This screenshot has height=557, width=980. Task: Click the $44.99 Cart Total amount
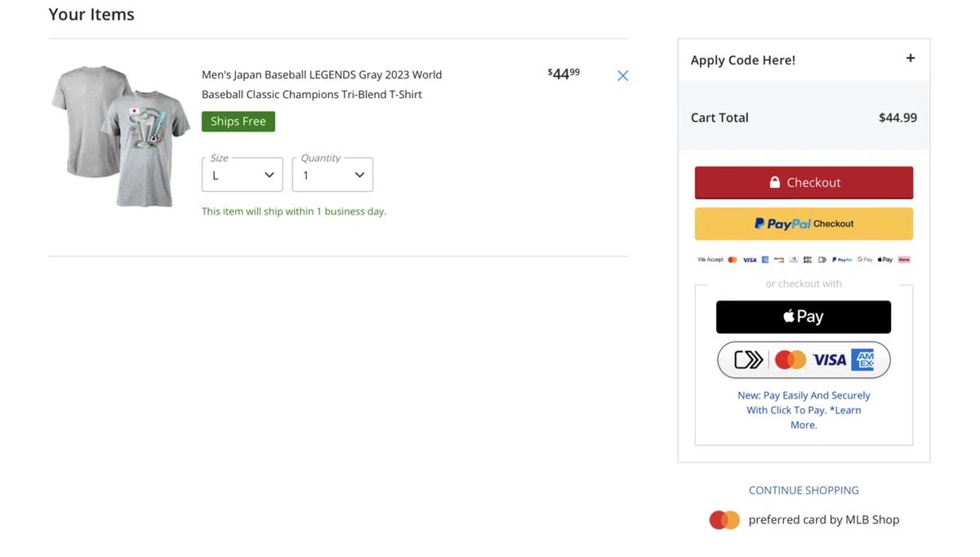tap(898, 118)
